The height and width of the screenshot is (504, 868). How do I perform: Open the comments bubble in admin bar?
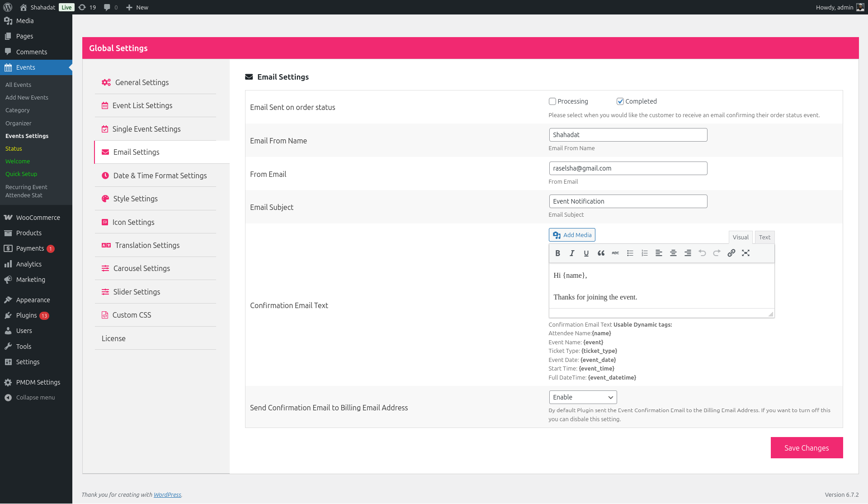tap(111, 7)
